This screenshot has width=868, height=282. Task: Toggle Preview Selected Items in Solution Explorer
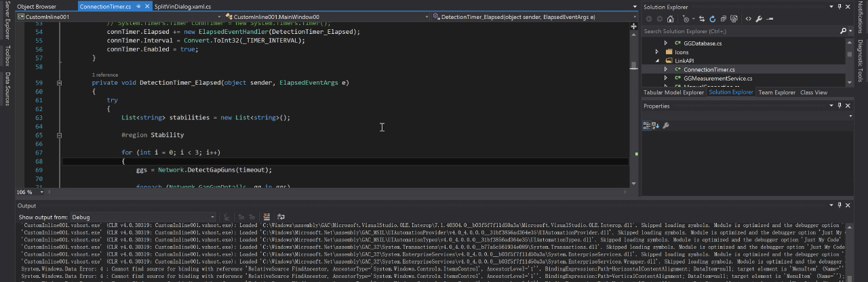(770, 19)
